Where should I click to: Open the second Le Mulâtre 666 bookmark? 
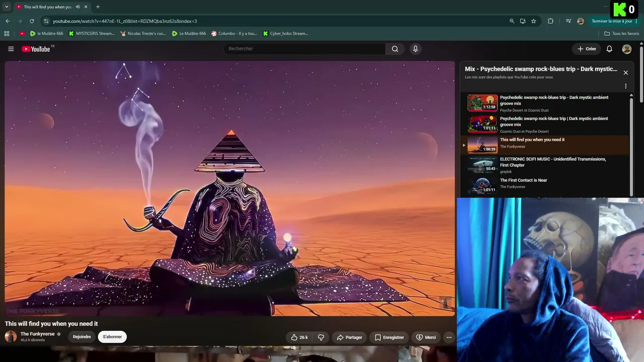click(189, 34)
